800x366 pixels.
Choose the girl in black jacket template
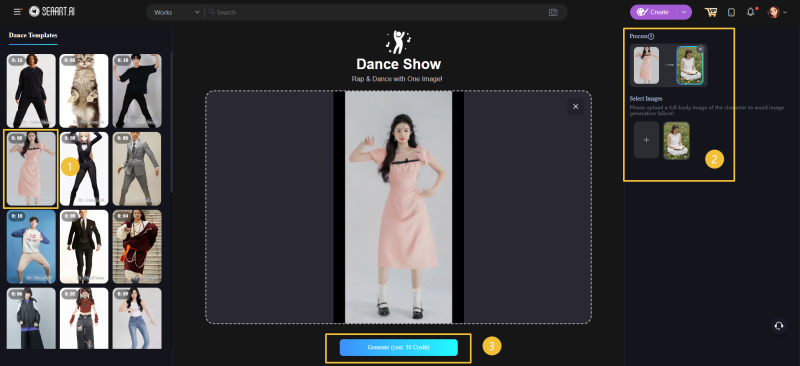(x=31, y=318)
